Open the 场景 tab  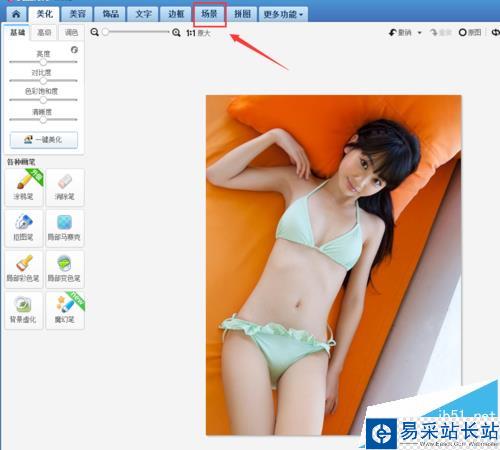[x=209, y=14]
